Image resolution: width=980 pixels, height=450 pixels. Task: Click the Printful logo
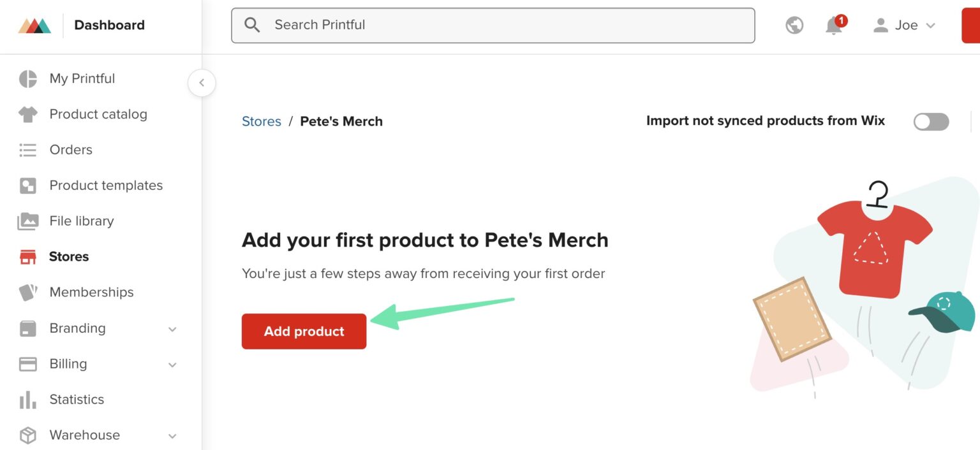coord(34,25)
